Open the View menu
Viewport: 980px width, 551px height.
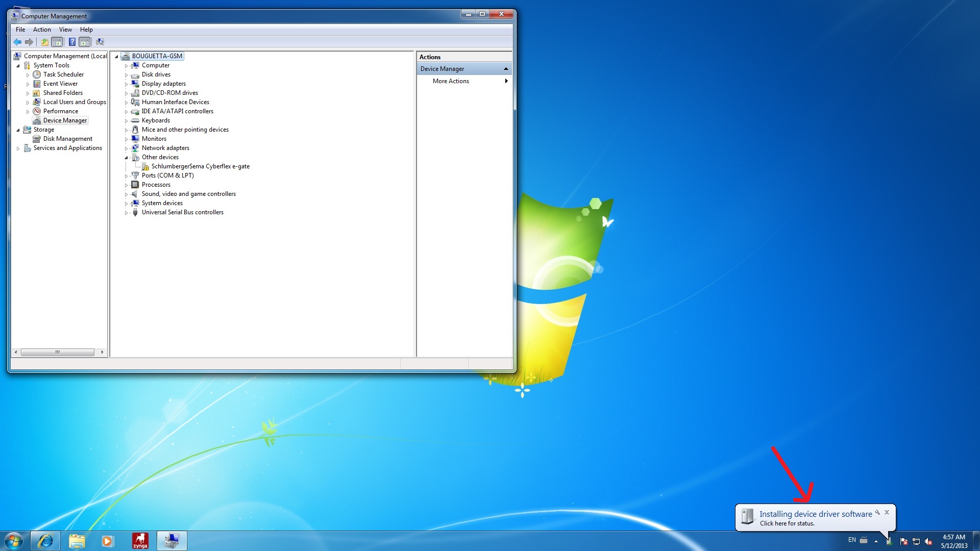click(65, 30)
